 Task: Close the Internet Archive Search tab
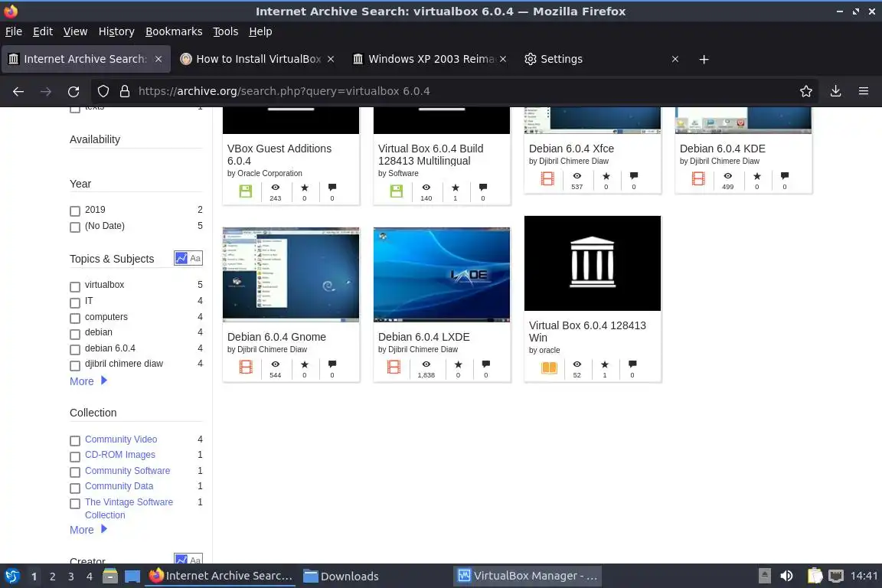[x=158, y=59]
